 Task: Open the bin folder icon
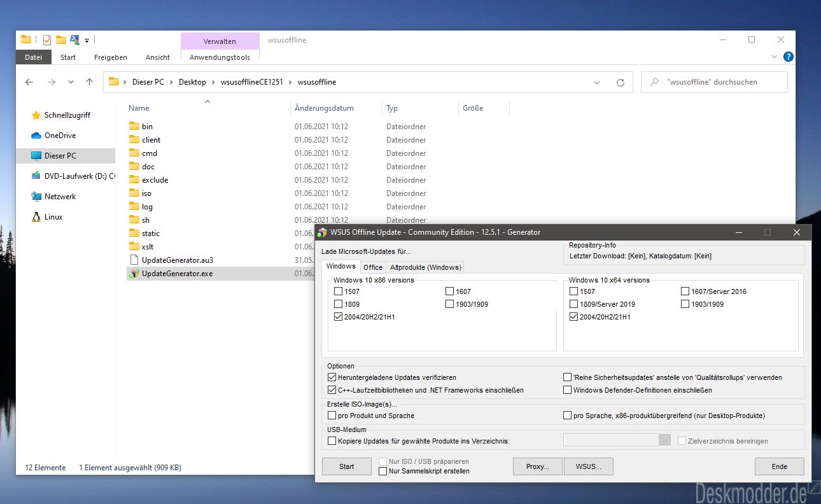pyautogui.click(x=134, y=126)
